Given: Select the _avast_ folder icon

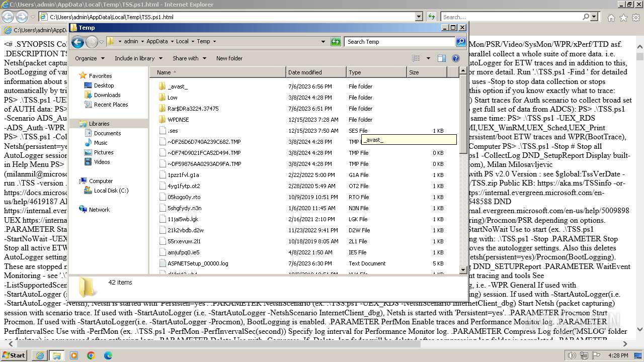Looking at the screenshot, I should pos(162,86).
